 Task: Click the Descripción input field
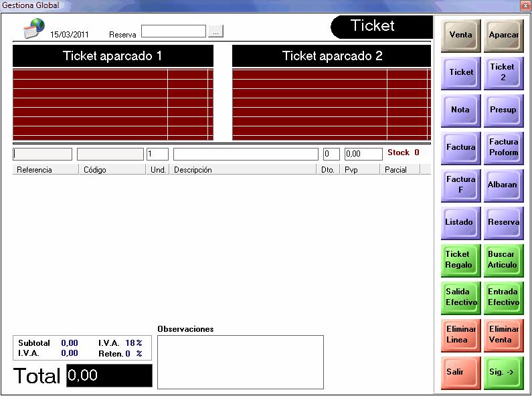[x=246, y=154]
